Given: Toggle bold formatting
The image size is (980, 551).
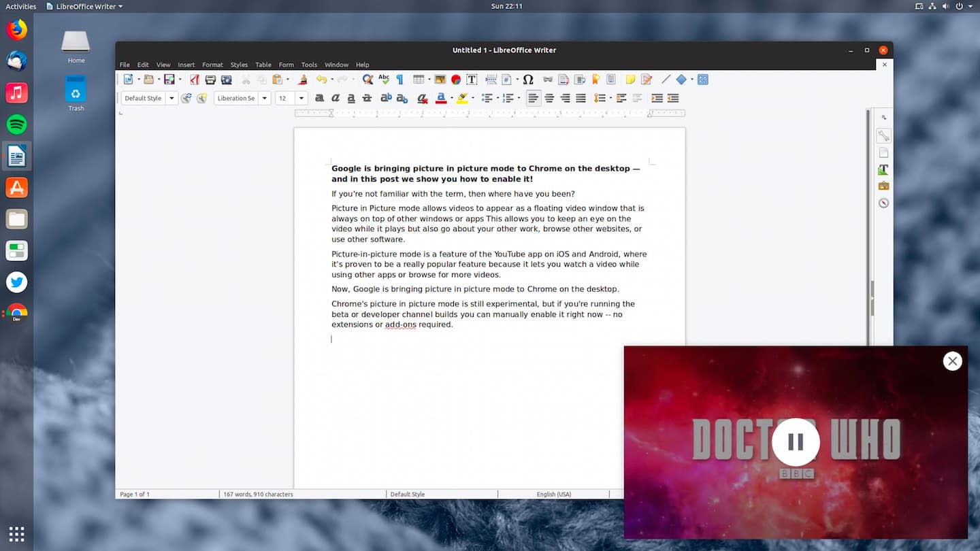Looking at the screenshot, I should 319,98.
